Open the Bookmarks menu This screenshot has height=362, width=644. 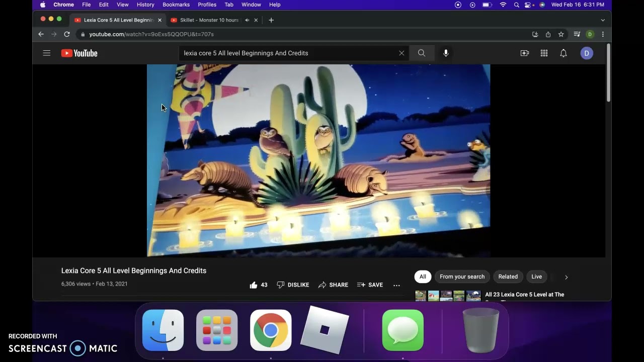click(176, 5)
